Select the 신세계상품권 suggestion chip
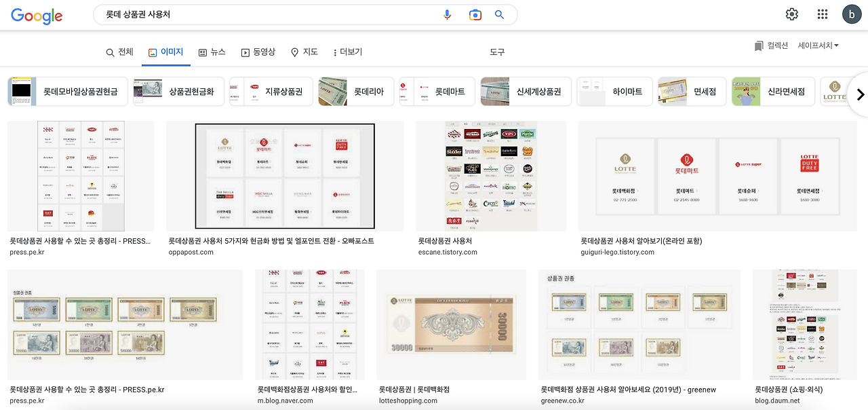 point(526,91)
